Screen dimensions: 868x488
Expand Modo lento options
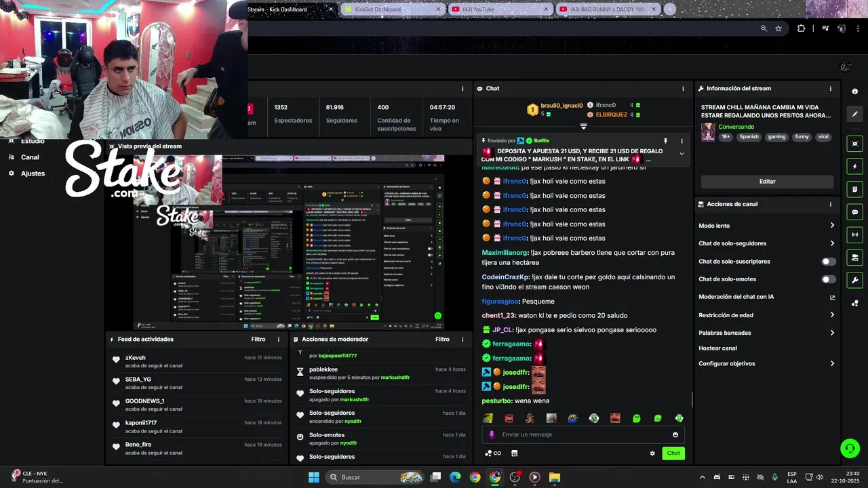(832, 226)
